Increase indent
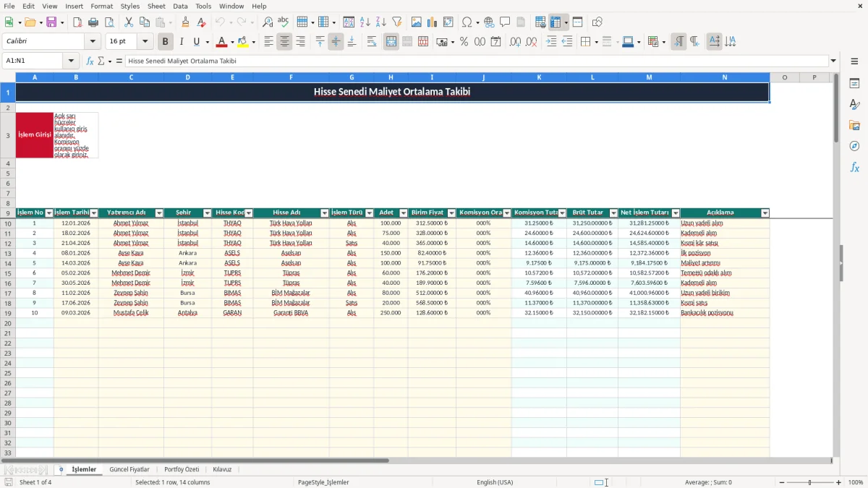 tap(551, 42)
